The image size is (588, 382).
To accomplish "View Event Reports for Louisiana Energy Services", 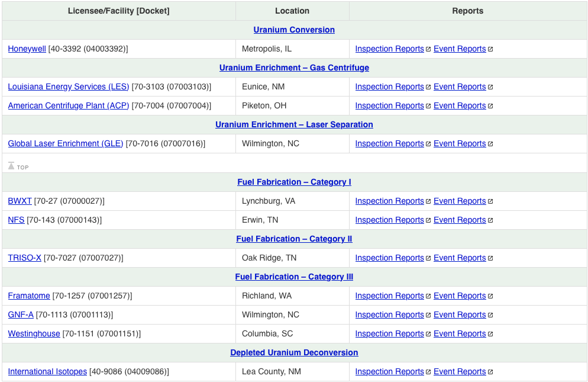I will pyautogui.click(x=460, y=87).
